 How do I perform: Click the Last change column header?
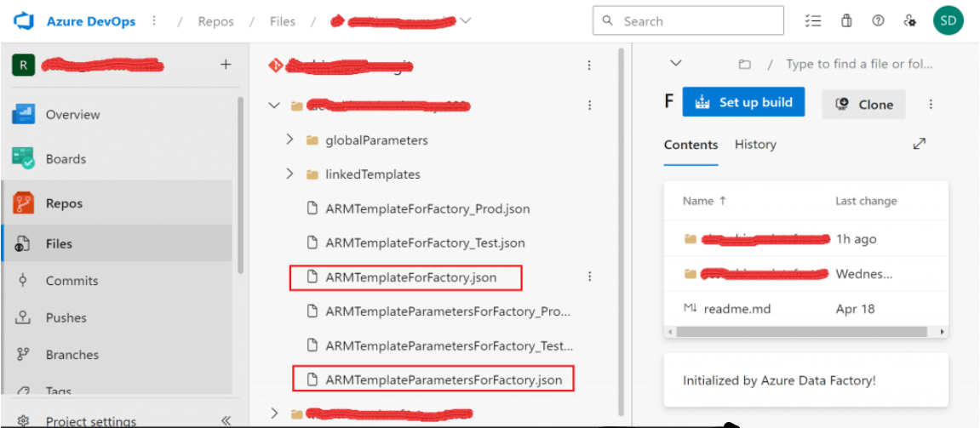(866, 201)
